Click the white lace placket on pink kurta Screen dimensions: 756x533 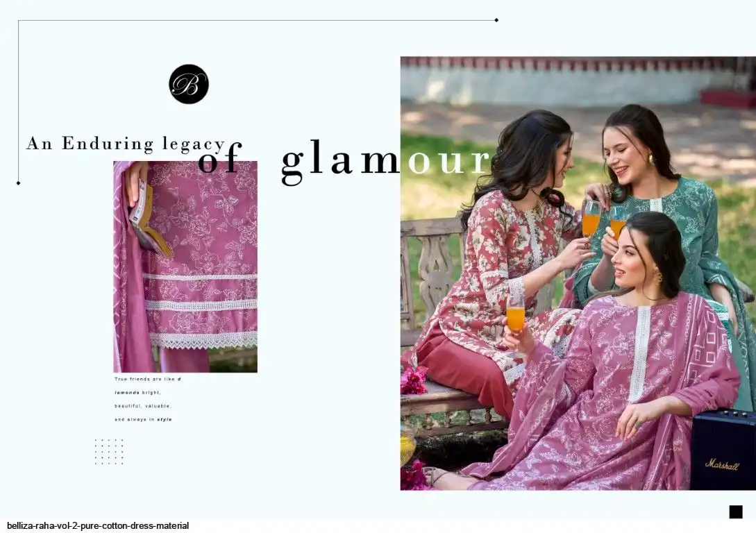639,353
